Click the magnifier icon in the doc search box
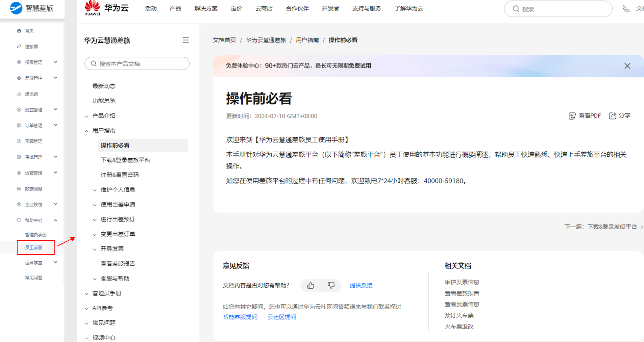This screenshot has height=342, width=644. (x=94, y=63)
